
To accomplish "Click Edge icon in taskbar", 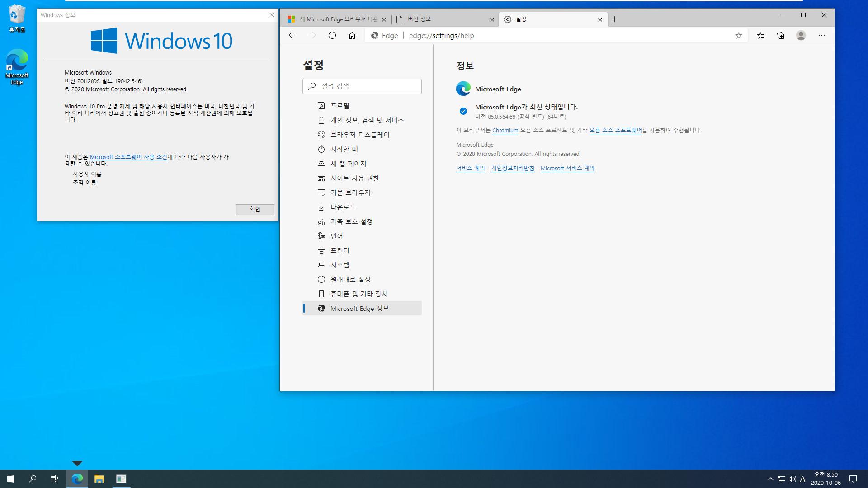I will [x=77, y=479].
